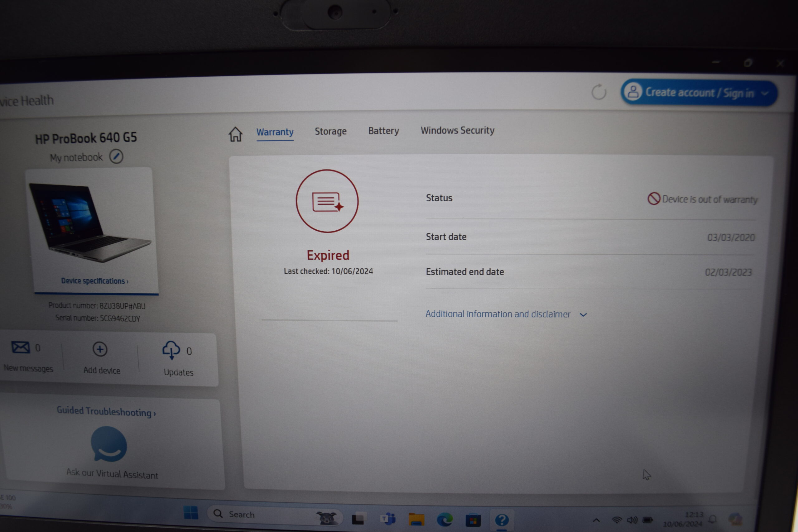Open Updates cloud download icon
The image size is (798, 532).
(171, 350)
